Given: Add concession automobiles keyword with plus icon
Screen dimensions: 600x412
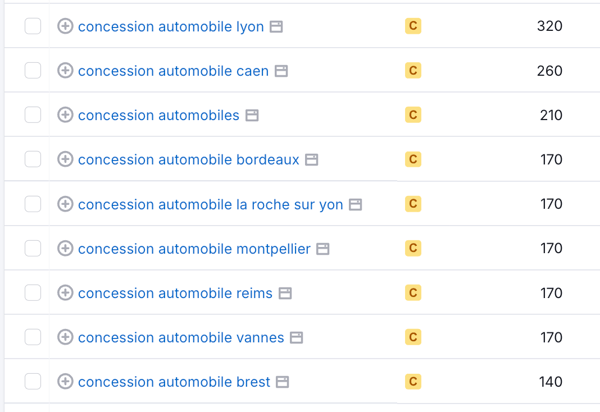Looking at the screenshot, I should coord(65,115).
